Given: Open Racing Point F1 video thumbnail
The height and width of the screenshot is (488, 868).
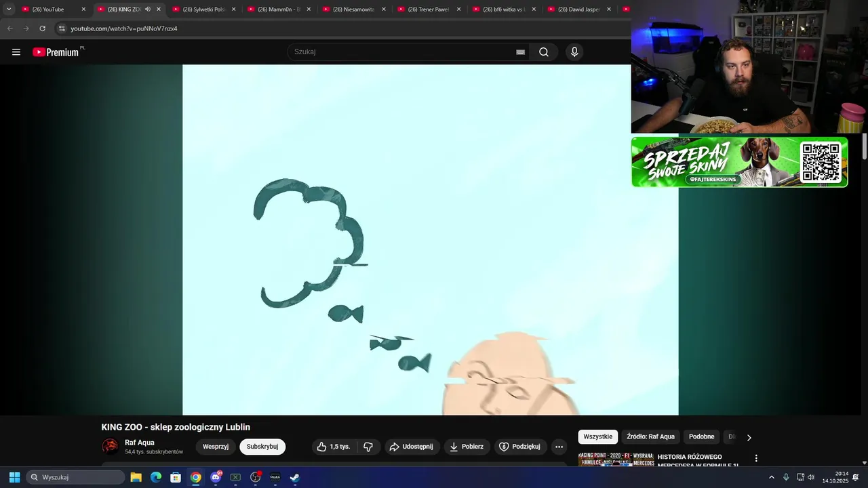Looking at the screenshot, I should (616, 460).
